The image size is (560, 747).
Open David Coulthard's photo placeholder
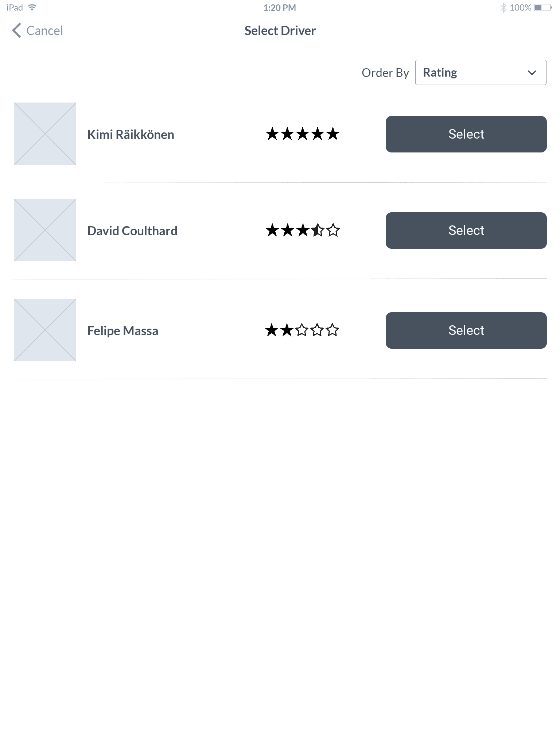click(45, 230)
